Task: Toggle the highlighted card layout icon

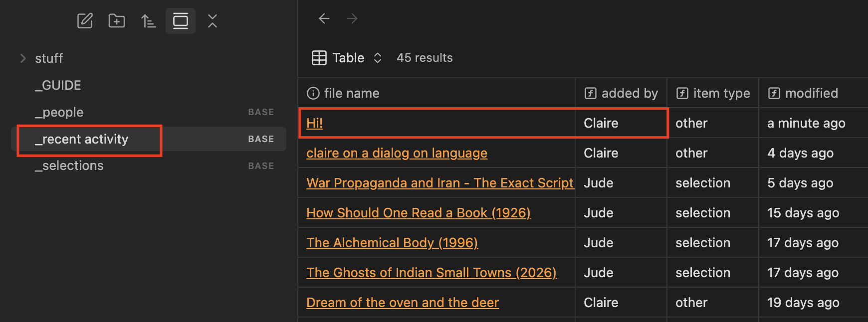Action: pos(180,21)
